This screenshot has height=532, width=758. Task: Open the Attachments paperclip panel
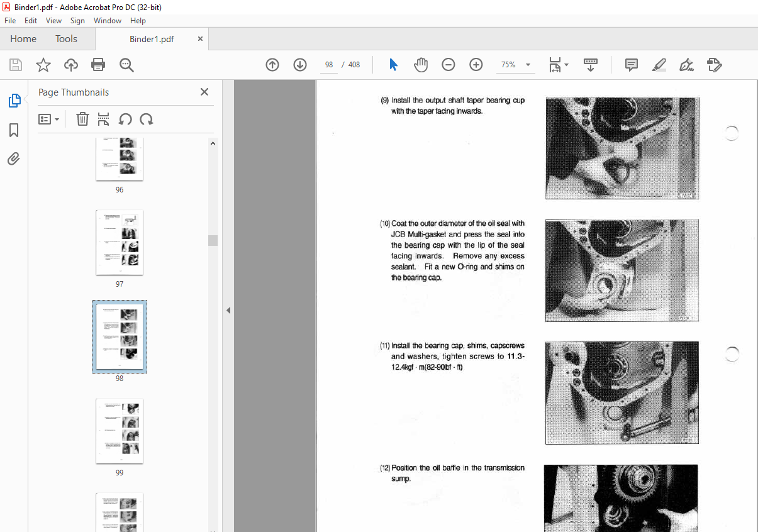tap(14, 159)
